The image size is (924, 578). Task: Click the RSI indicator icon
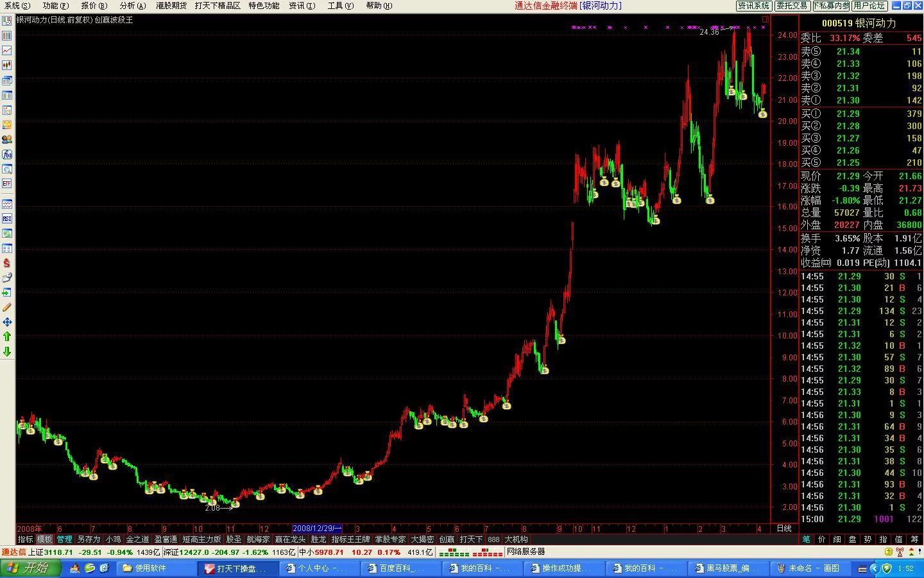coord(7,219)
